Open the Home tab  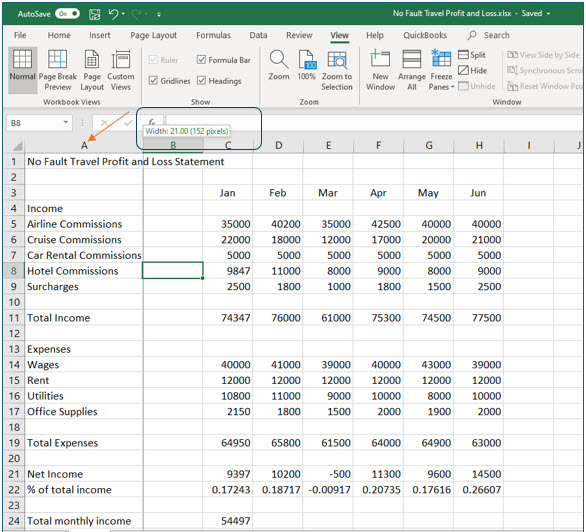[59, 35]
